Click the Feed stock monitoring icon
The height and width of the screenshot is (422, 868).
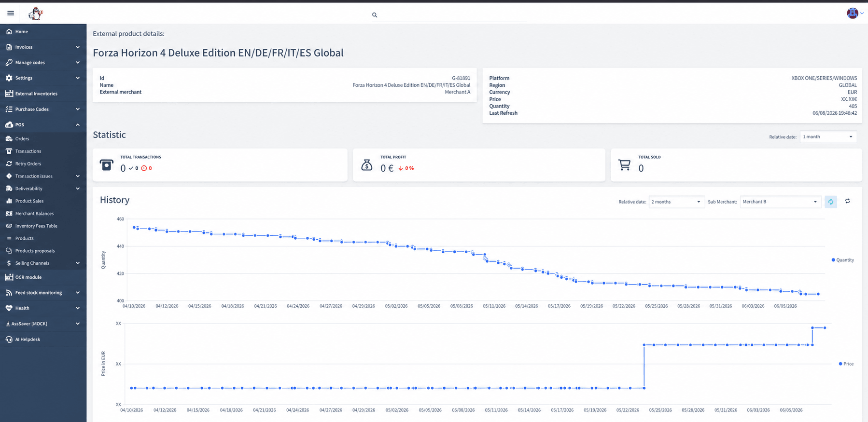(9, 293)
